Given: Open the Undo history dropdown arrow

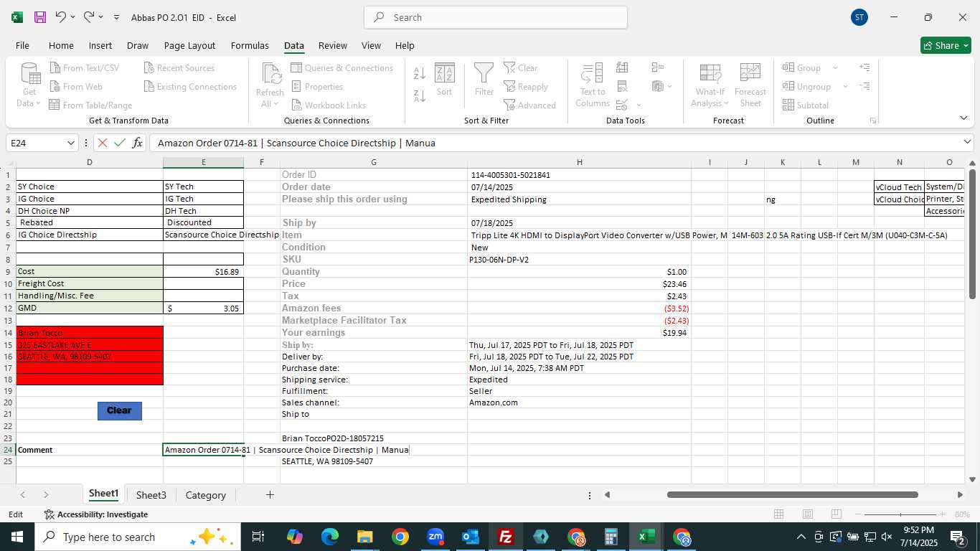Looking at the screenshot, I should [72, 17].
